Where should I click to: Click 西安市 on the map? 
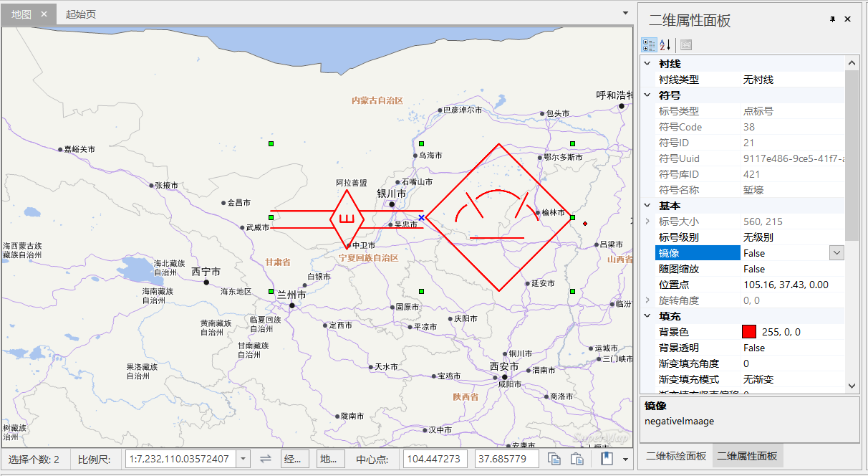[503, 366]
